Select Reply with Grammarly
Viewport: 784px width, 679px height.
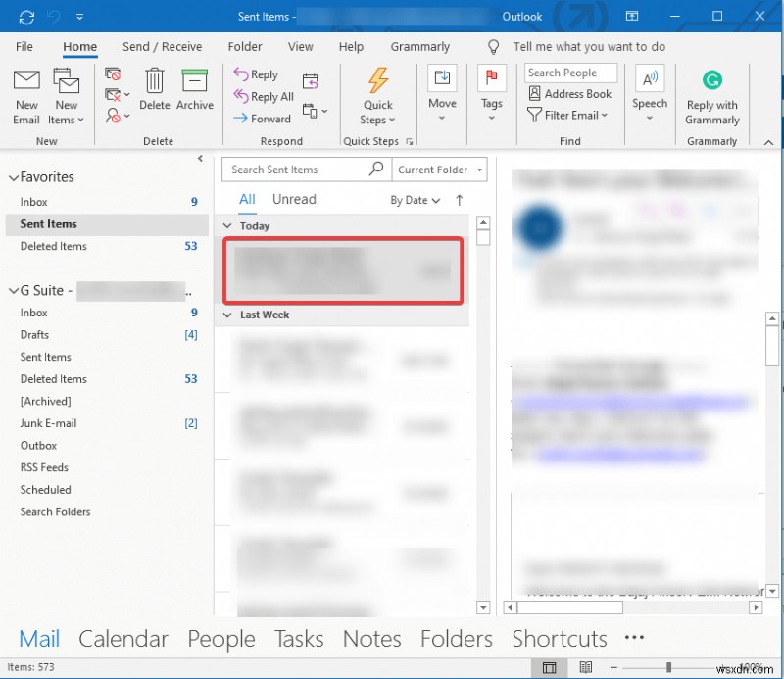coord(711,93)
